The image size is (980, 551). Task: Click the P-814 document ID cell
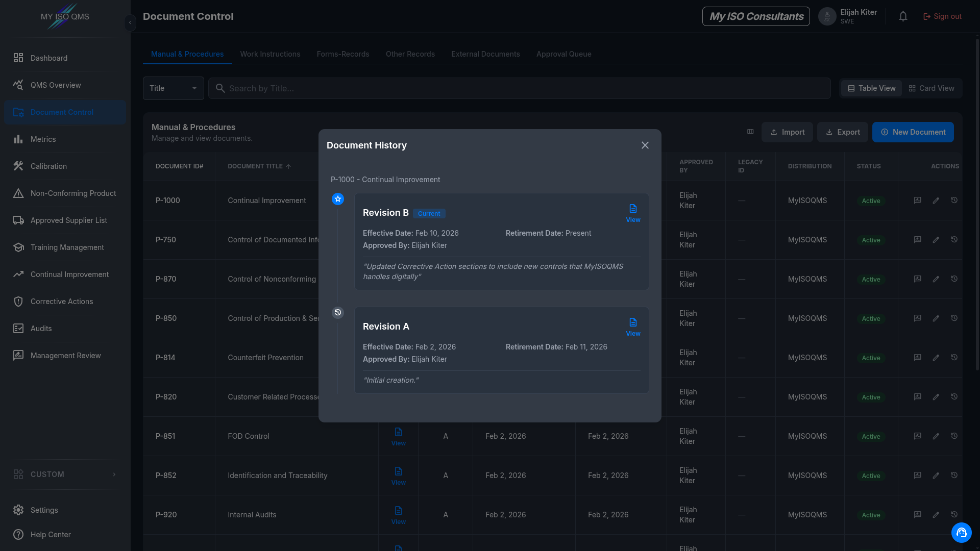point(179,358)
